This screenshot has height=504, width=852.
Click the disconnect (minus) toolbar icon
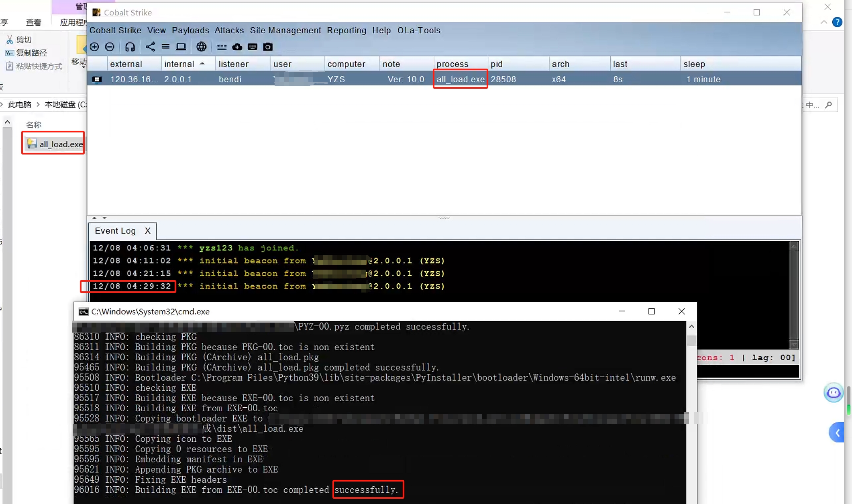[110, 47]
